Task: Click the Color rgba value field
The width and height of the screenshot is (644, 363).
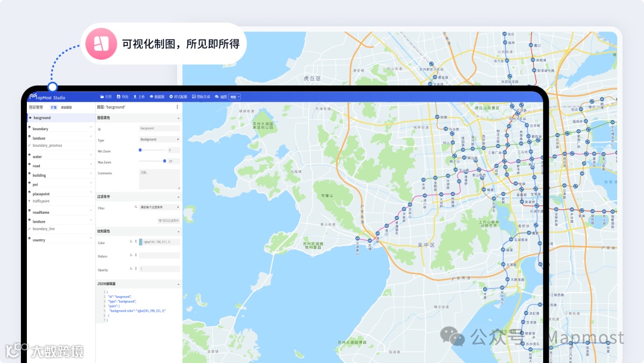Action: coord(162,242)
